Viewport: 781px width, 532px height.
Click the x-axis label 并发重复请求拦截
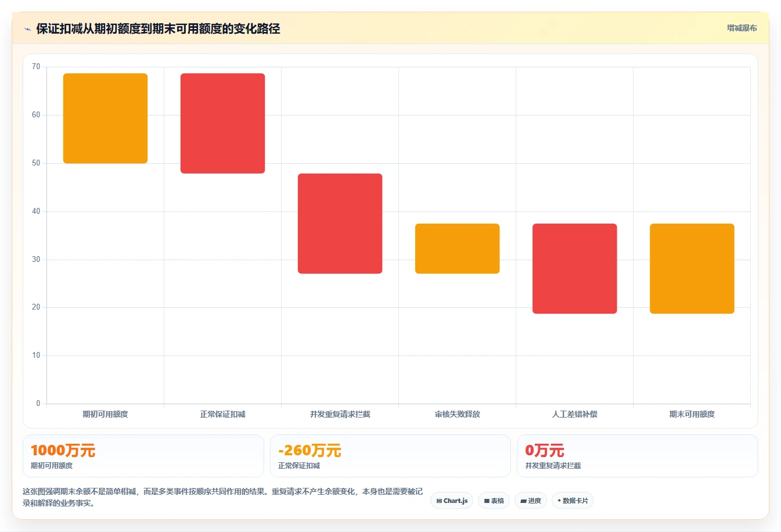(x=340, y=414)
